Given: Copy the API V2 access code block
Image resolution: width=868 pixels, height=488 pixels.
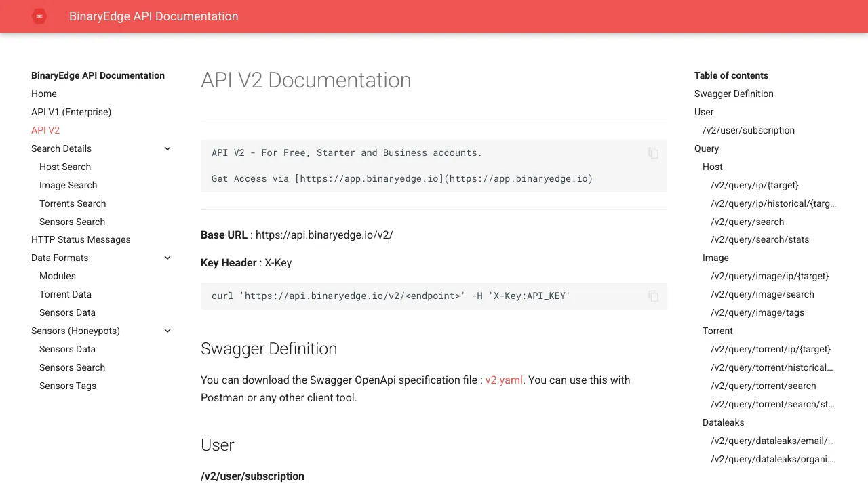Looking at the screenshot, I should coord(653,153).
